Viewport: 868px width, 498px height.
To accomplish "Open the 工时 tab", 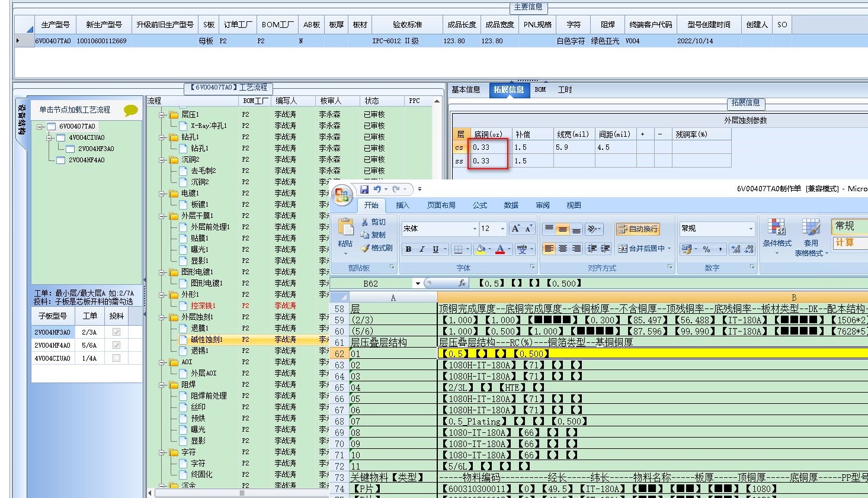I will (565, 90).
